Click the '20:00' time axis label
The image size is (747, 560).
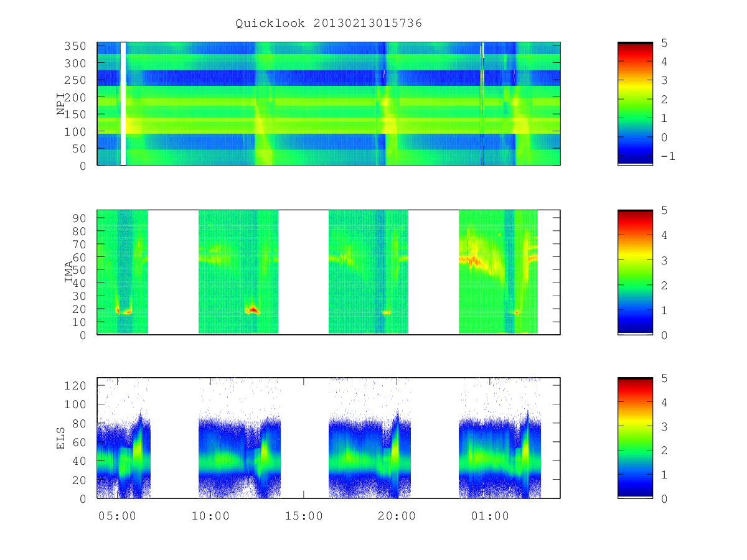397,516
